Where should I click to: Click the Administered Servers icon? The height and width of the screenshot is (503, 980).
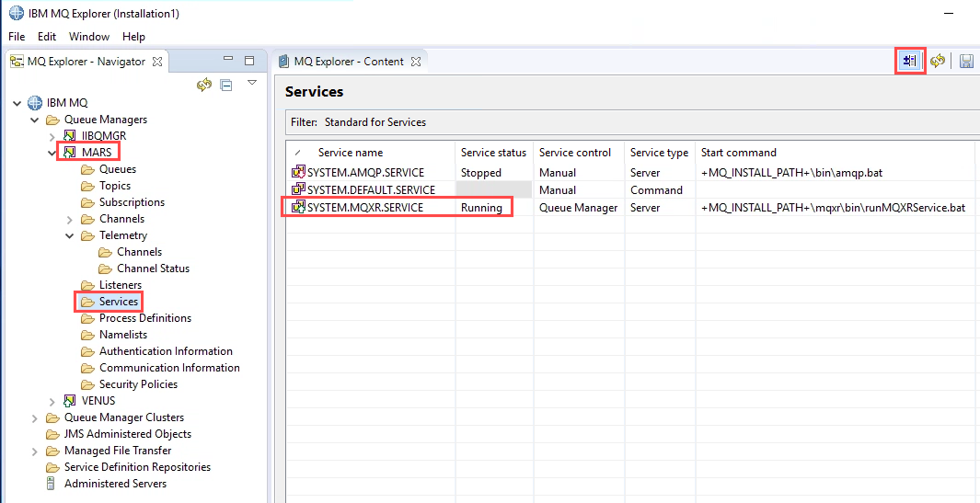[52, 484]
